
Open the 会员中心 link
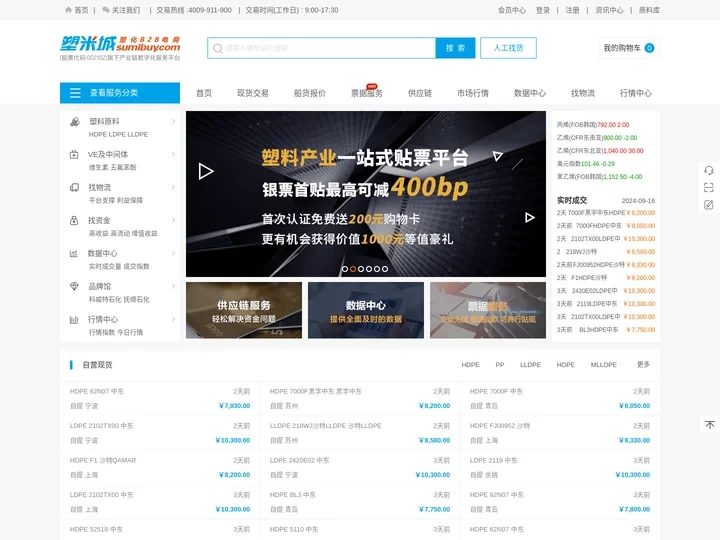[512, 10]
